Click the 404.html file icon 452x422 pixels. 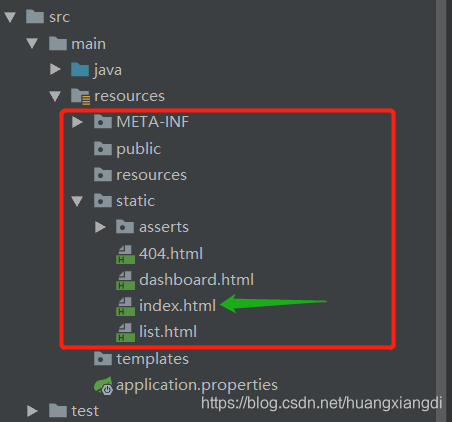[125, 254]
